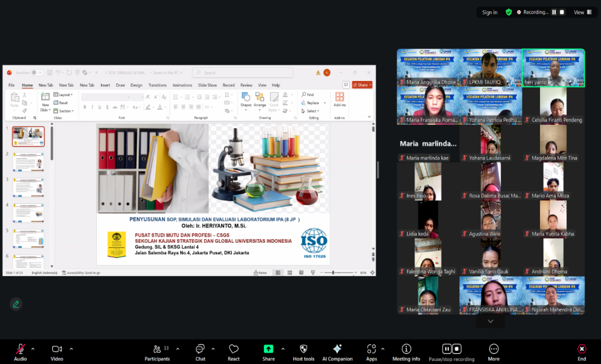Screen dimensions: 601x364
Task: Open the Apps menu icon
Action: [371, 349]
